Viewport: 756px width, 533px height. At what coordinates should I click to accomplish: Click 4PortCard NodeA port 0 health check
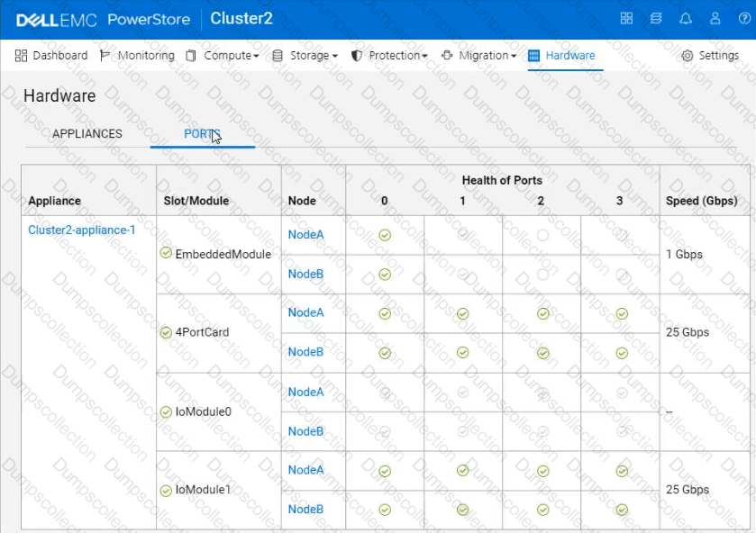(385, 313)
